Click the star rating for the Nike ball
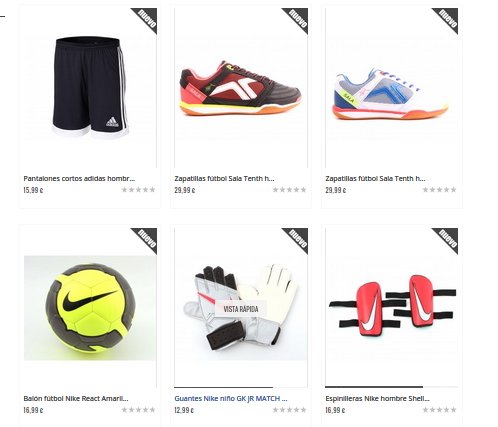The image size is (498, 427). [x=138, y=410]
